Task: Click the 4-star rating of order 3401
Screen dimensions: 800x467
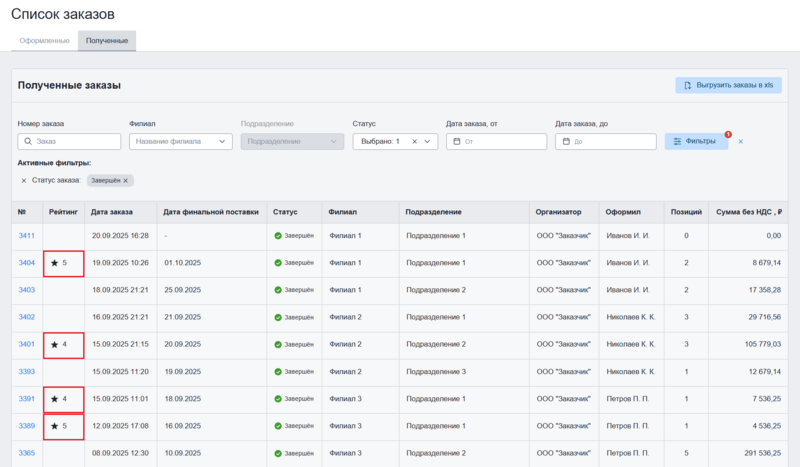Action: click(59, 344)
